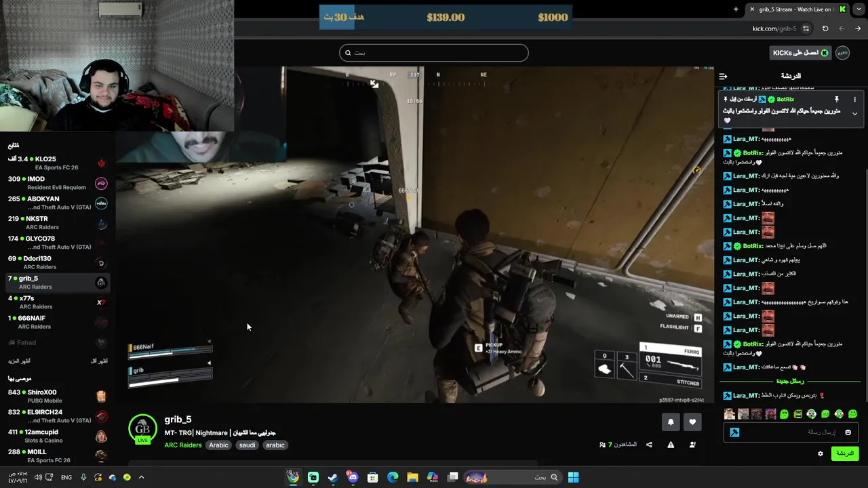868x488 pixels.
Task: Open Windows Start menu
Action: tap(573, 477)
